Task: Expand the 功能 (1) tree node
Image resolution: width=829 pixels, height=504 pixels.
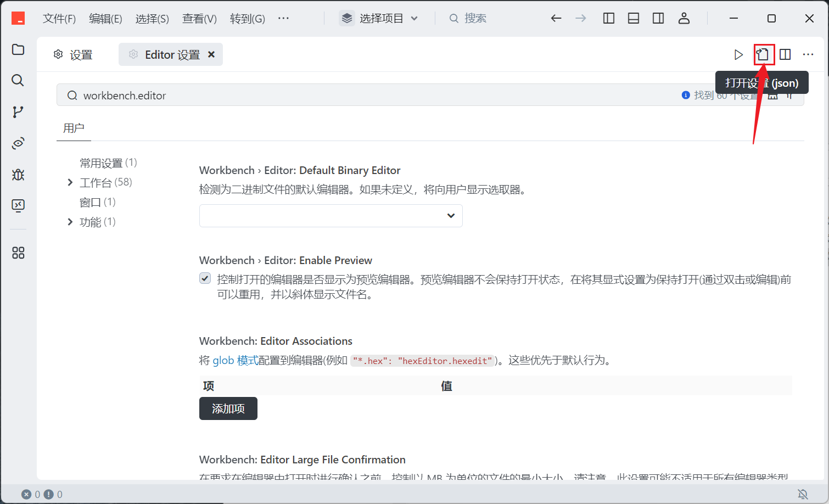Action: coord(70,222)
